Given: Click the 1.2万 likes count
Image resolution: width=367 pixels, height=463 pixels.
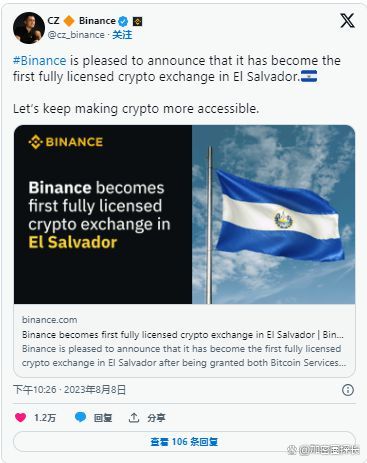Looking at the screenshot, I should coord(45,418).
